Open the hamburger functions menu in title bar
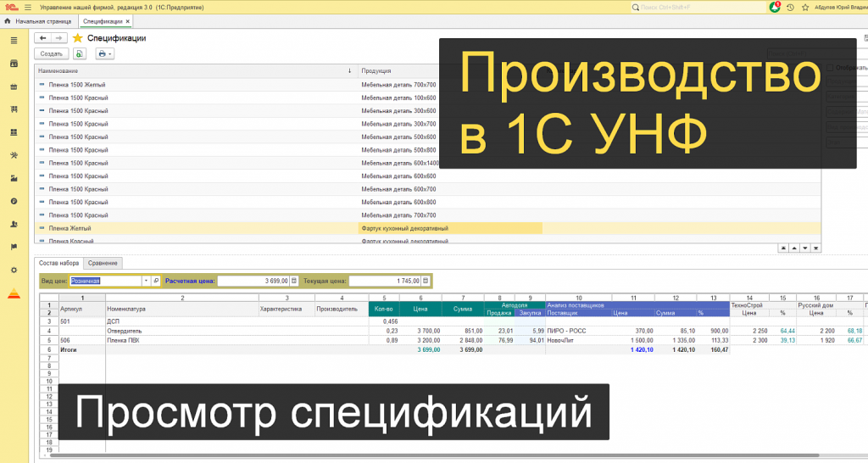This screenshot has width=868, height=463. (28, 7)
